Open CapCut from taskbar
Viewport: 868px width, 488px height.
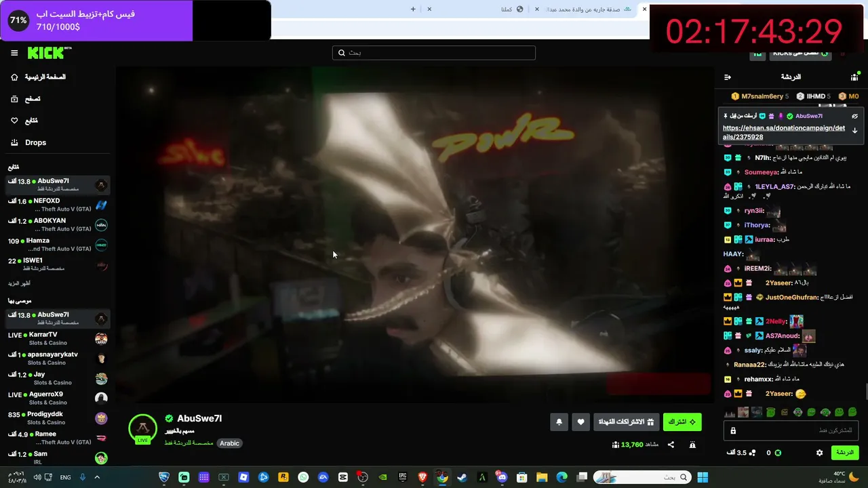[342, 477]
